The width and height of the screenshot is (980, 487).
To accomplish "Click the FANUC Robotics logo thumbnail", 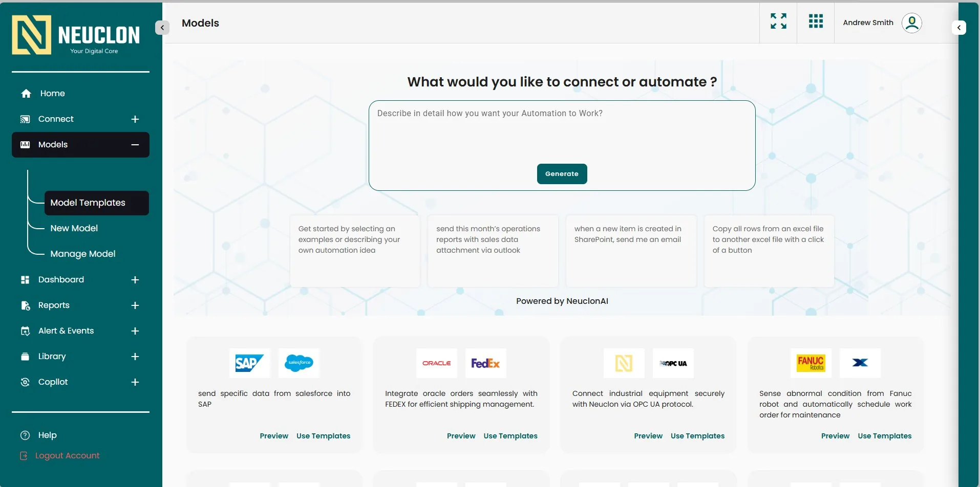I will click(811, 363).
